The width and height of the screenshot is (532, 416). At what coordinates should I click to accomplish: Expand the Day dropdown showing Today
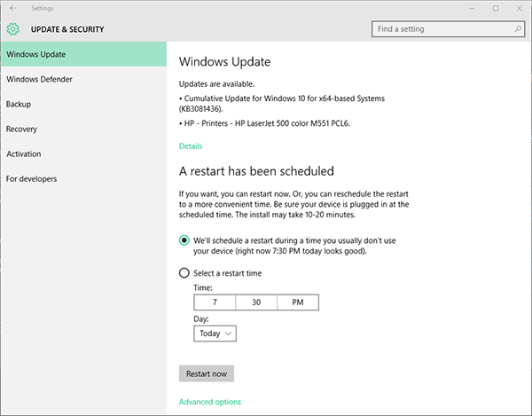215,334
